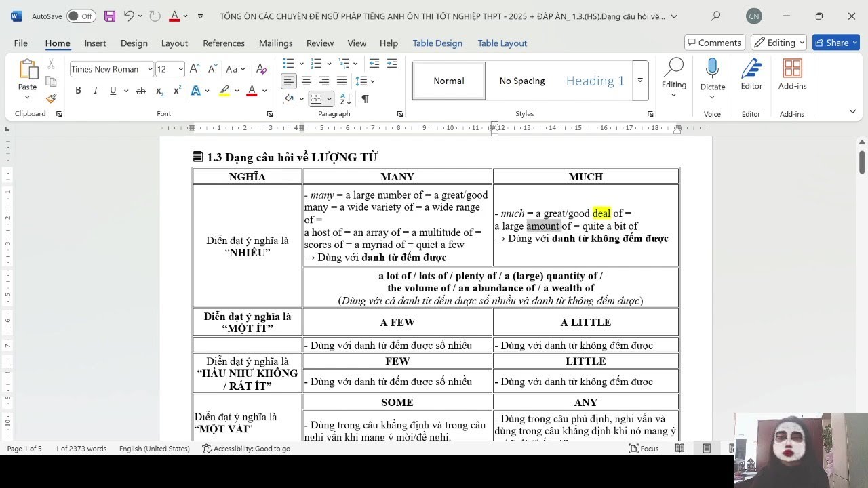Decrease font size with the smaller A
This screenshot has height=488, width=868.
(212, 69)
